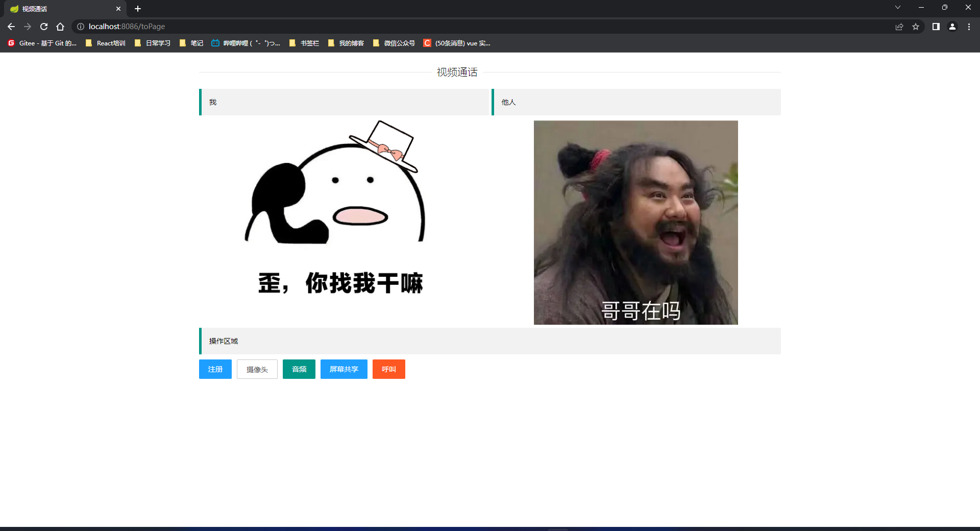Image resolution: width=980 pixels, height=531 pixels.
Task: Open Chrome three-dot menu
Action: pyautogui.click(x=969, y=27)
